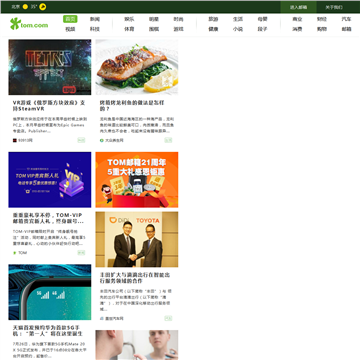Open 邮箱 in the navigation menu

(346, 29)
